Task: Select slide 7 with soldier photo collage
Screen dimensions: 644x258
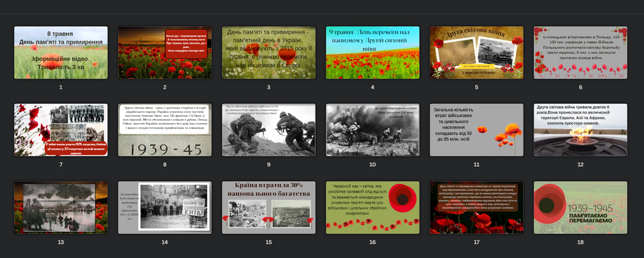Action: tap(61, 130)
